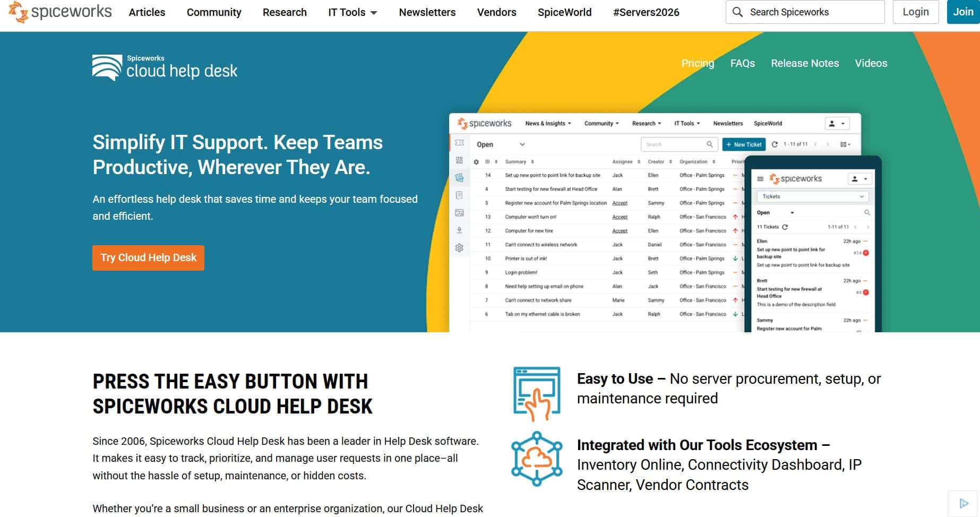Click the orange Try Cloud Help Desk button
980x517 pixels.
(x=148, y=257)
